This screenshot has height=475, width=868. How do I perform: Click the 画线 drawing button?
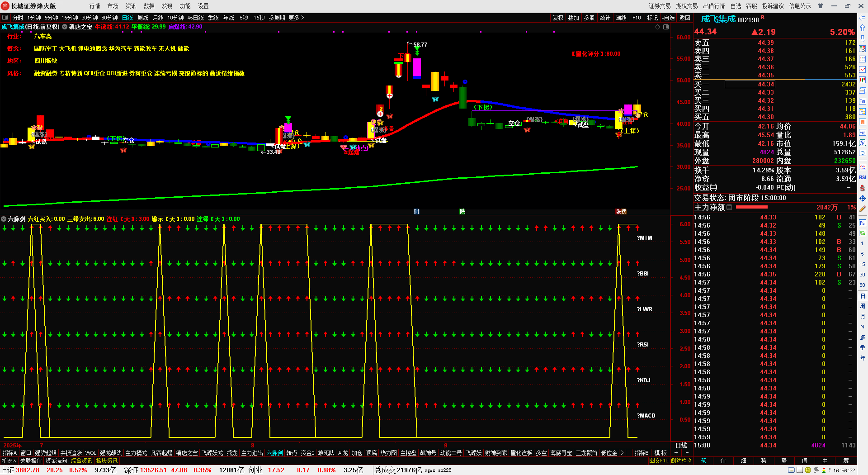(621, 18)
